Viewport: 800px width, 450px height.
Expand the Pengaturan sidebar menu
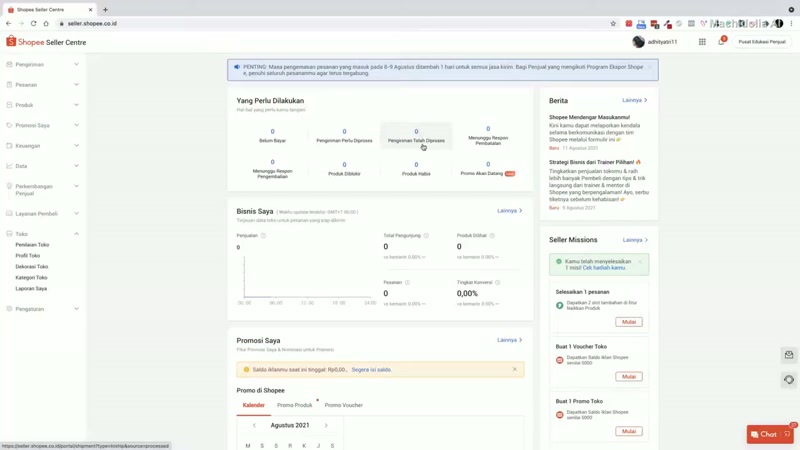click(43, 309)
